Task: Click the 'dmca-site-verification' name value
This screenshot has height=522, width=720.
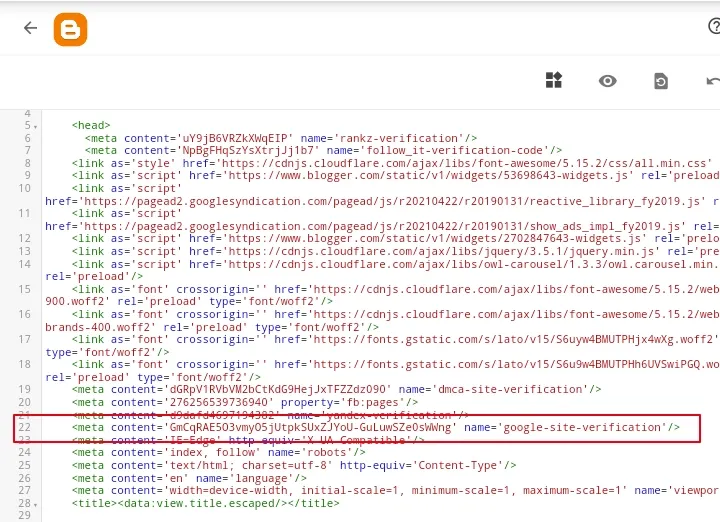Action: [x=510, y=389]
